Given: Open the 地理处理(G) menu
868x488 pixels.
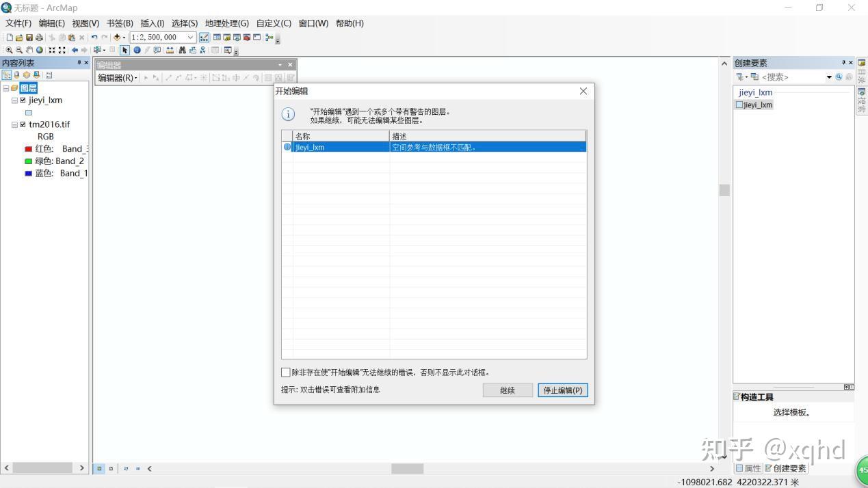Looking at the screenshot, I should tap(226, 23).
